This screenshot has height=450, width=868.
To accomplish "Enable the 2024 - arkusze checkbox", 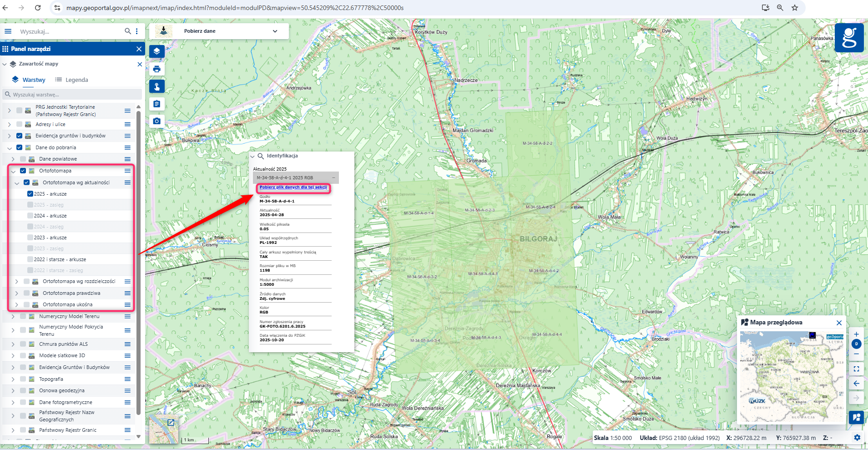I will coord(30,216).
